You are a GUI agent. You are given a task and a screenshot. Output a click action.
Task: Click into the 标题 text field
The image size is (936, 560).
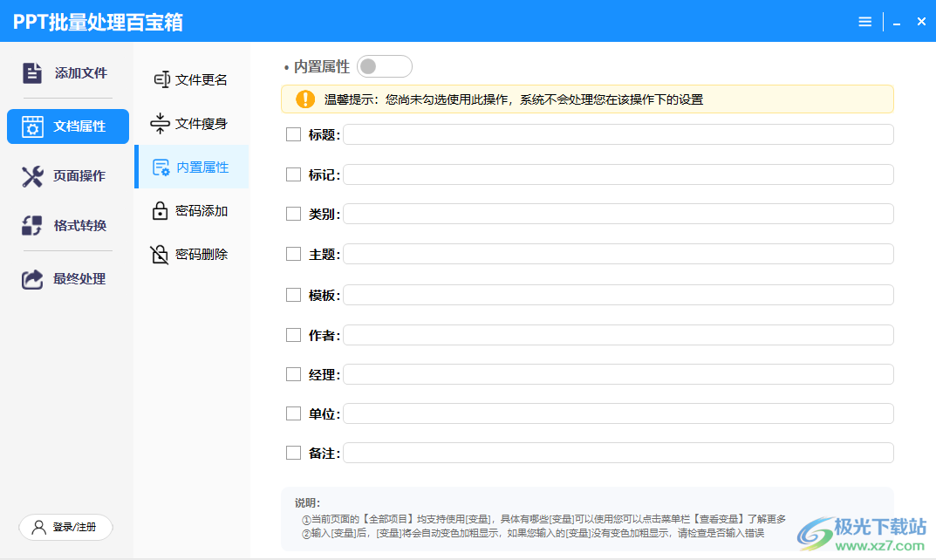coord(618,134)
